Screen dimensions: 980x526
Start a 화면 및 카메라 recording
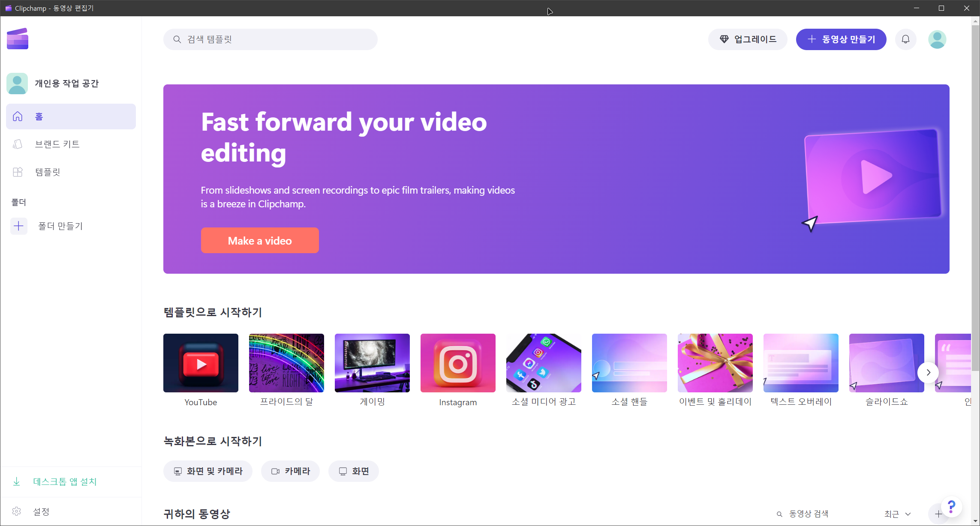click(208, 471)
